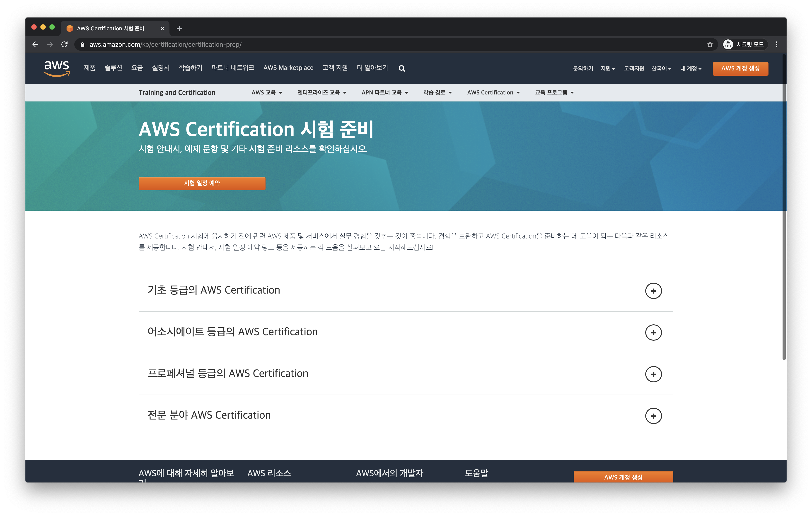This screenshot has width=812, height=516.
Task: Expand 전문 분야 AWS Certification section
Action: pos(653,416)
